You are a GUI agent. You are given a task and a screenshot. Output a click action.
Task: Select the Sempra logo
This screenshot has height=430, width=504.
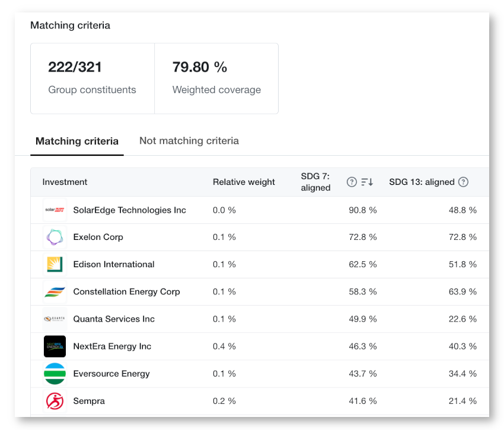[55, 401]
